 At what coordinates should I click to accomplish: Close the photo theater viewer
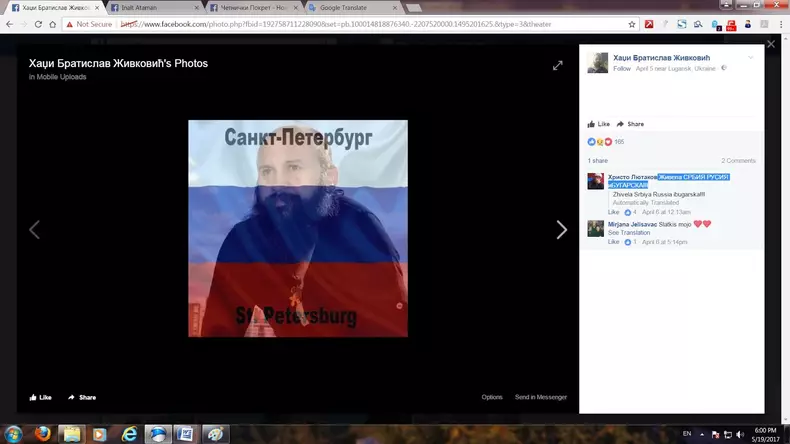coord(770,44)
